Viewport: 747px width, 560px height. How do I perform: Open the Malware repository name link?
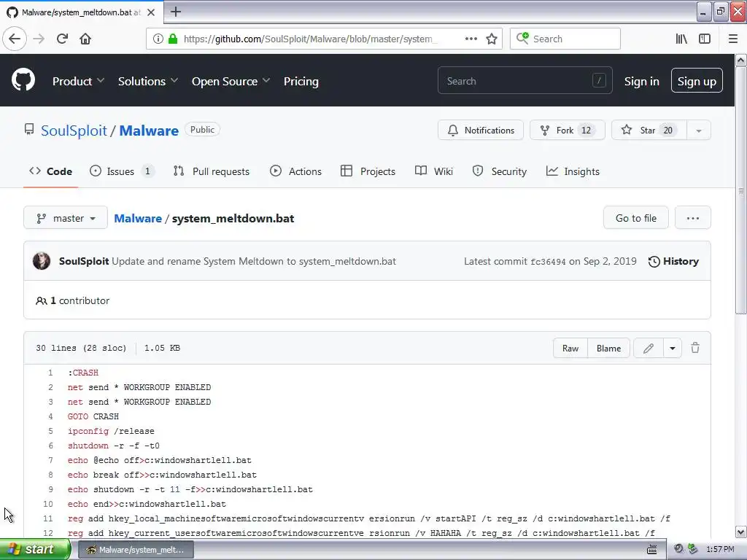[x=149, y=131]
